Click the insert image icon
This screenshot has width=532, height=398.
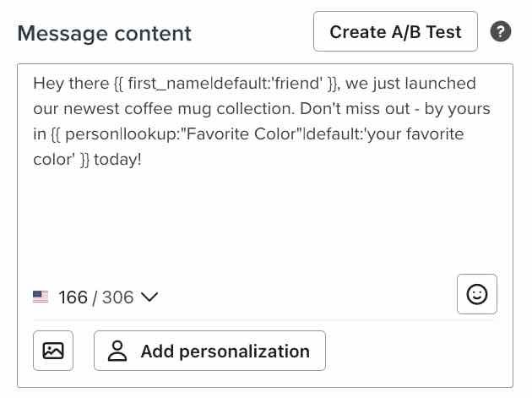(53, 351)
